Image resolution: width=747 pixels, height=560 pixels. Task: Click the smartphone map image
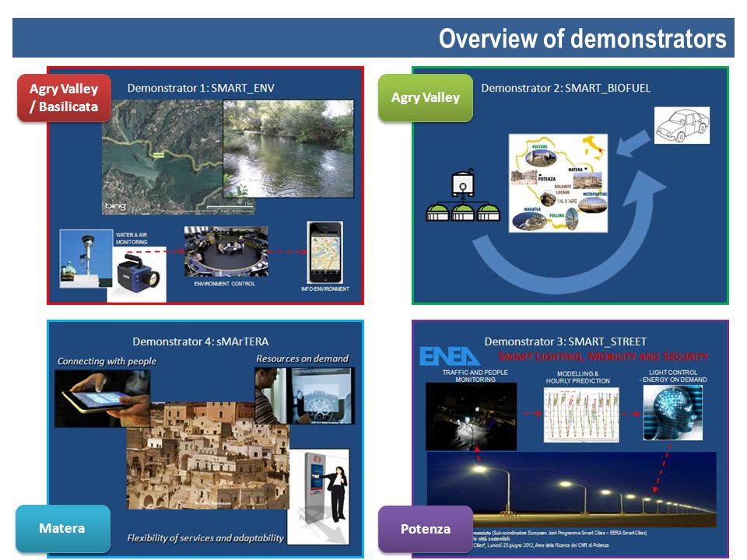tap(325, 252)
